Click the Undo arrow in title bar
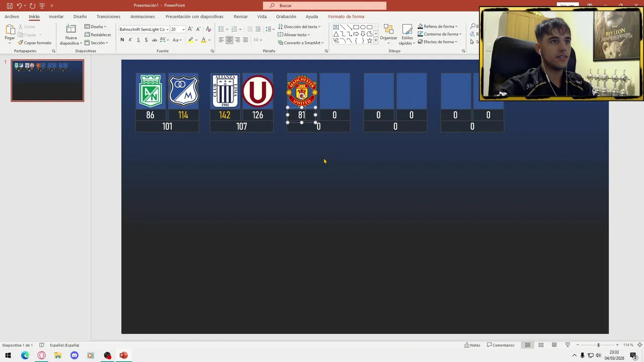Image resolution: width=644 pixels, height=362 pixels. tap(19, 6)
